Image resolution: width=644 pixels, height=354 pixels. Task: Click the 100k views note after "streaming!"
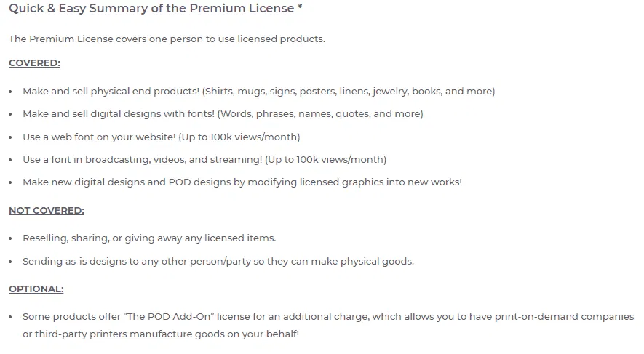click(325, 159)
